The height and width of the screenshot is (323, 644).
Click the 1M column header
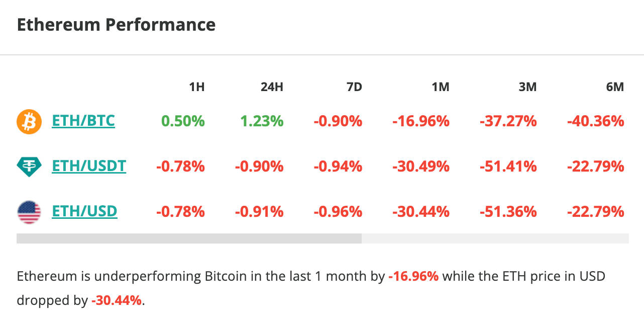coord(440,87)
